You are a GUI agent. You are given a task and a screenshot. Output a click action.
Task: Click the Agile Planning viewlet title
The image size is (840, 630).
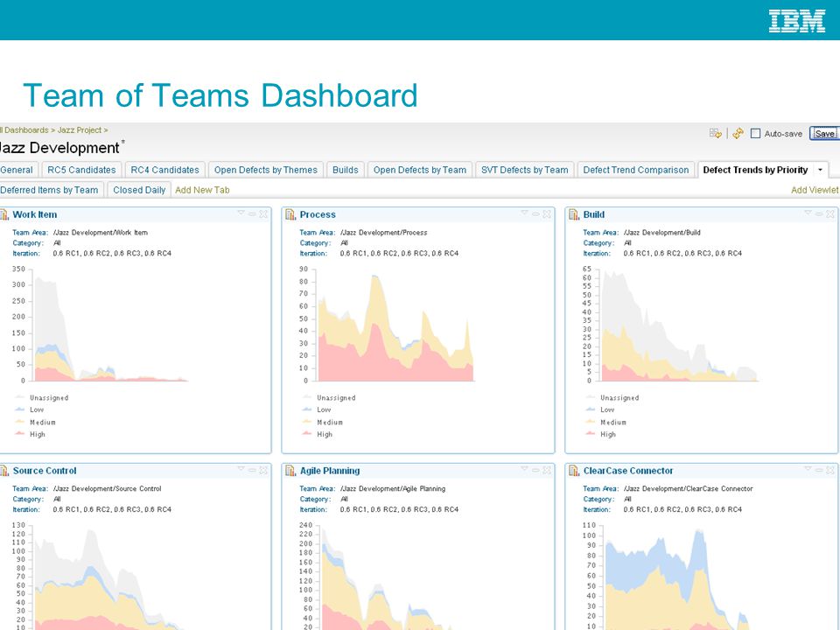tap(330, 471)
